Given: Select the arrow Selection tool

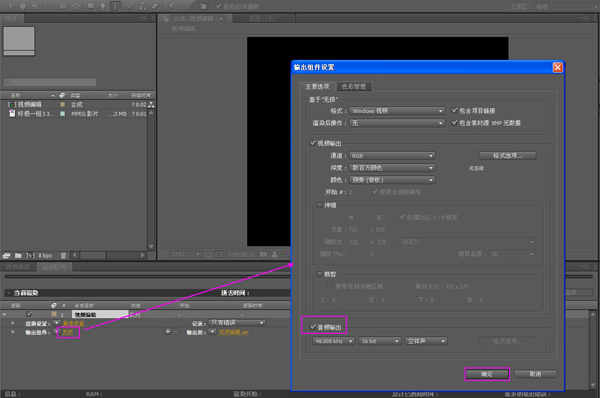Looking at the screenshot, I should click(x=10, y=5).
